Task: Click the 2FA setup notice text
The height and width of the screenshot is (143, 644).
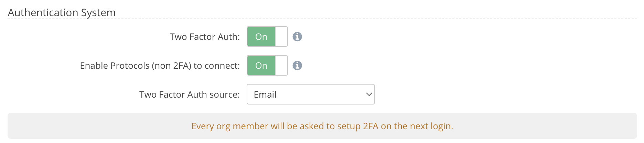Action: 322,126
